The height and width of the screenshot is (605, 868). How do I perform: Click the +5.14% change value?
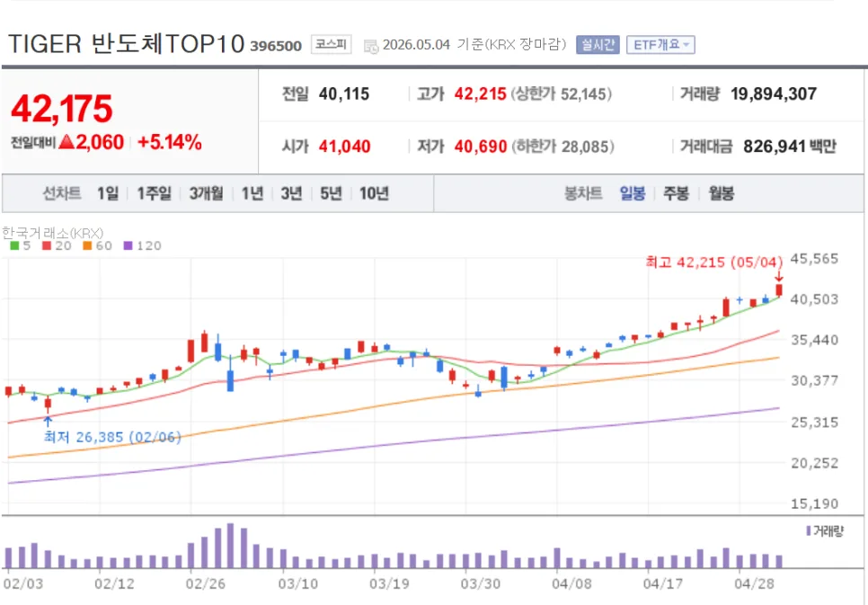[170, 142]
